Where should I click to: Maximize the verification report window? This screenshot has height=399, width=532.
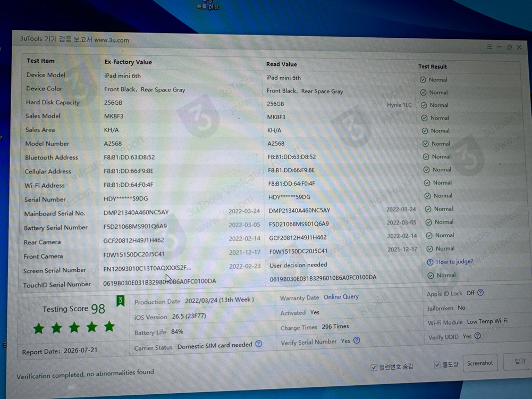509,47
